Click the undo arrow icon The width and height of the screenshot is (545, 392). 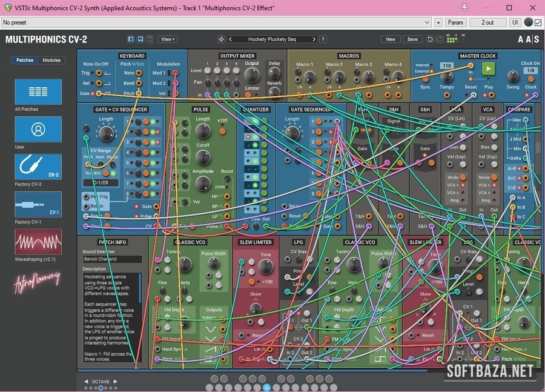tap(431, 39)
